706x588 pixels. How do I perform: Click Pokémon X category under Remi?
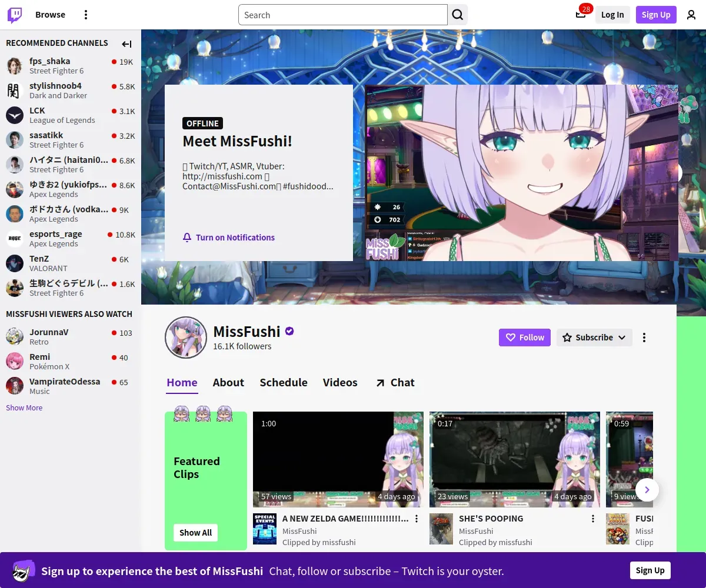pos(49,367)
